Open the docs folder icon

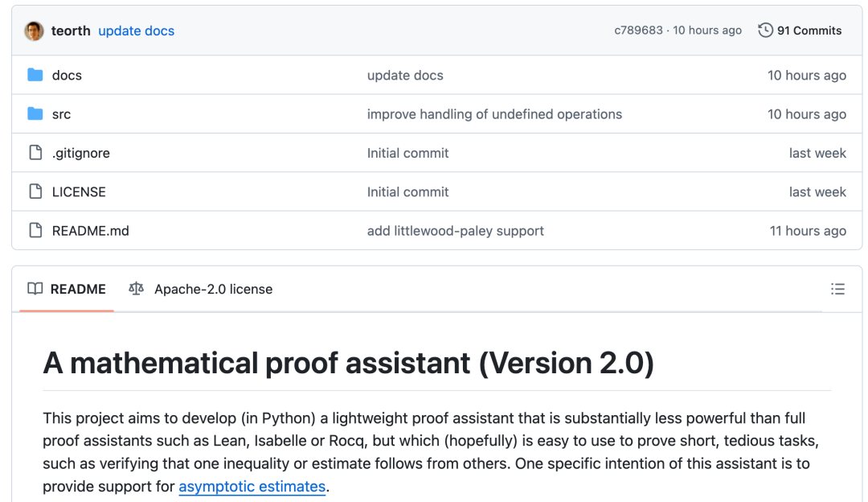tap(35, 75)
